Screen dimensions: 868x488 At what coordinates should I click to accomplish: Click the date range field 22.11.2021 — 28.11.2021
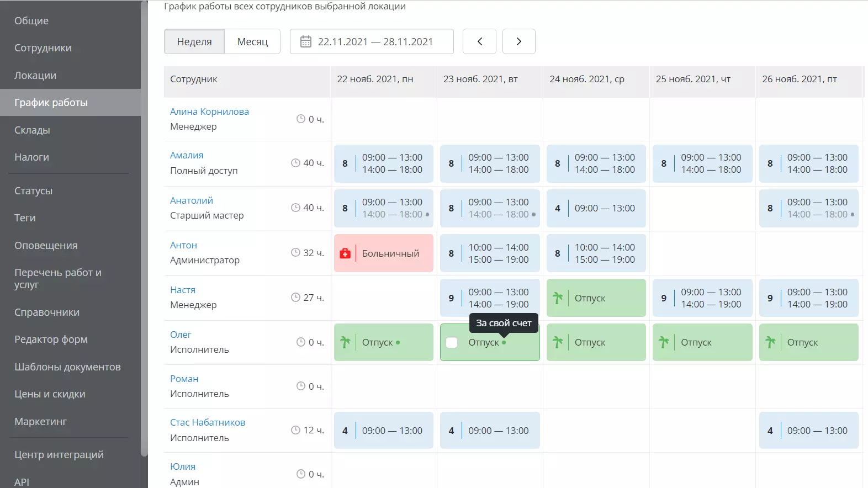(x=372, y=41)
